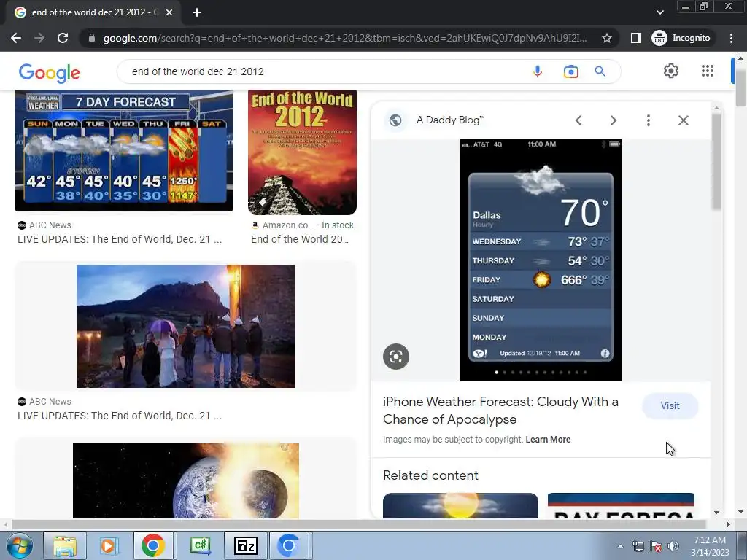747x560 pixels.
Task: Open the Windows Start menu
Action: [19, 545]
